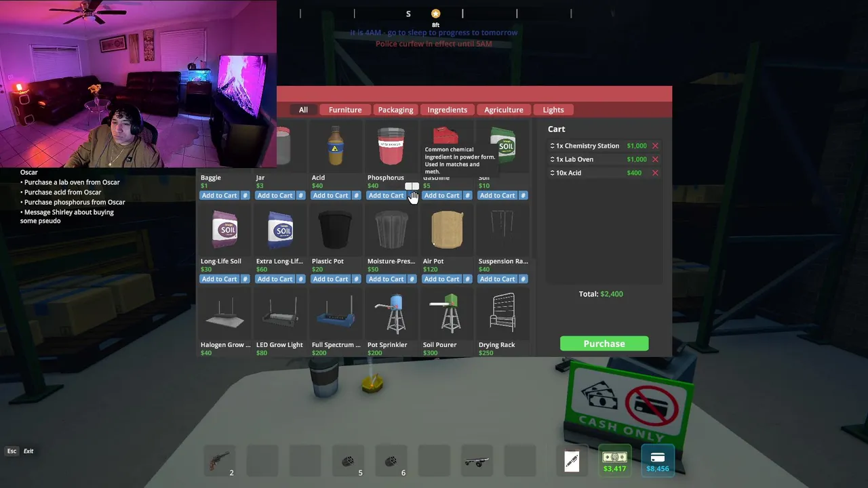Add Plastic Pot to cart
Viewport: 868px width, 488px height.
[331, 279]
